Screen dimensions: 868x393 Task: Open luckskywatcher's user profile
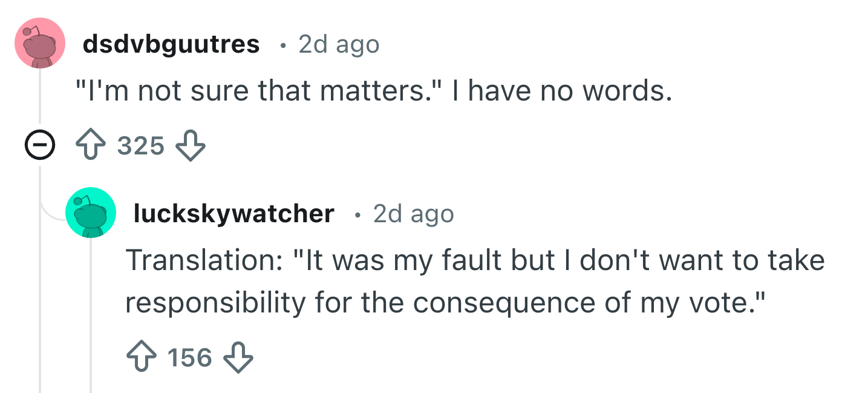pyautogui.click(x=233, y=213)
